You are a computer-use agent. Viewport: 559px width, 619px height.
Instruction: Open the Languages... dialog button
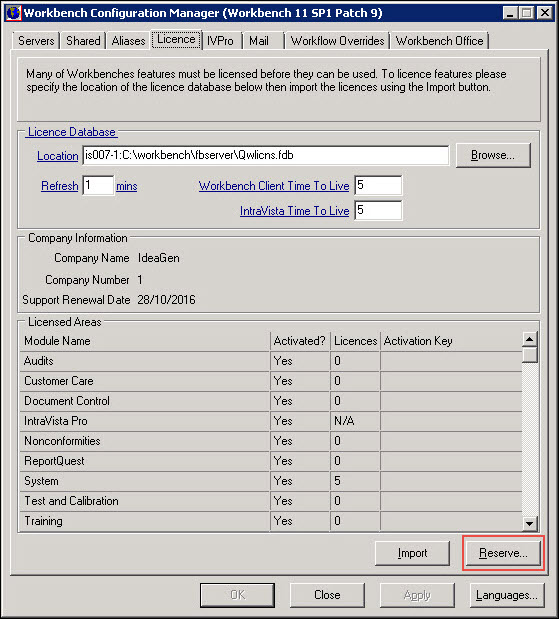click(507, 595)
